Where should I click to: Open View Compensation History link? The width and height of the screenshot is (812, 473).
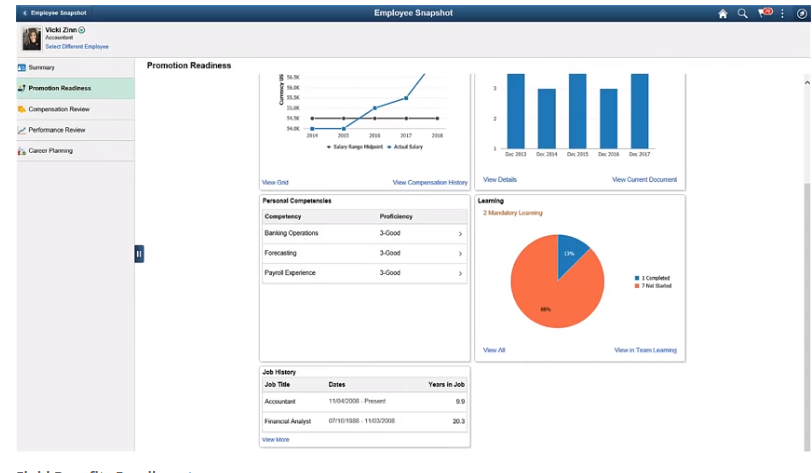430,183
